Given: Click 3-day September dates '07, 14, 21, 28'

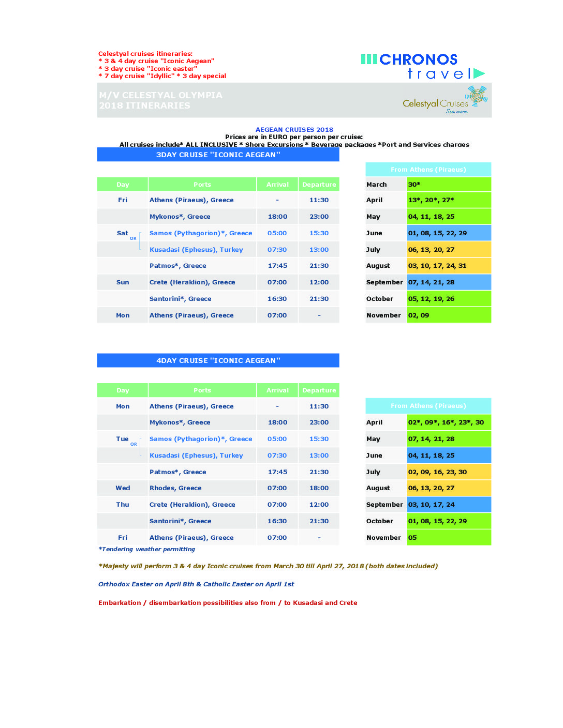Looking at the screenshot, I should (x=449, y=282).
